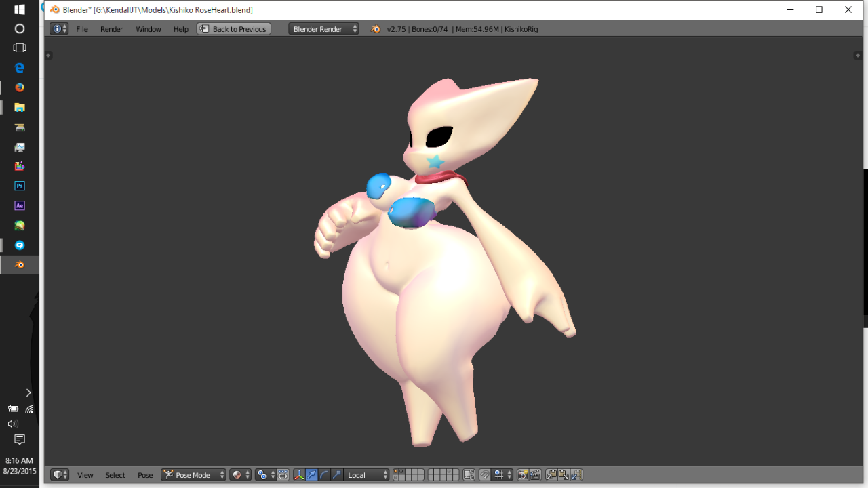Open the Select menu in the 3D header
The image size is (868, 488).
pyautogui.click(x=115, y=475)
